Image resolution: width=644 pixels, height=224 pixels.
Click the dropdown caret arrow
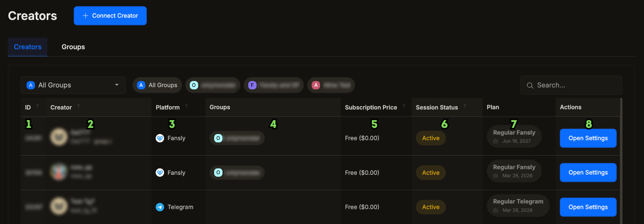(x=117, y=85)
